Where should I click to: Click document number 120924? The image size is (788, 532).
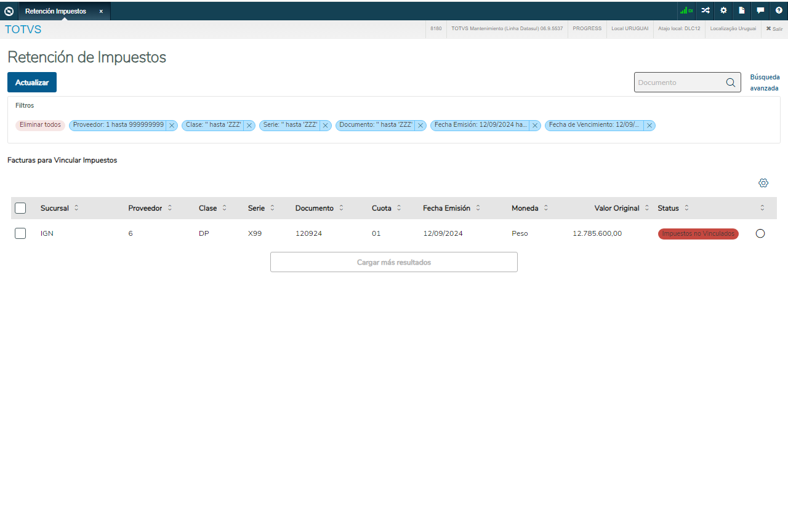pyautogui.click(x=308, y=234)
